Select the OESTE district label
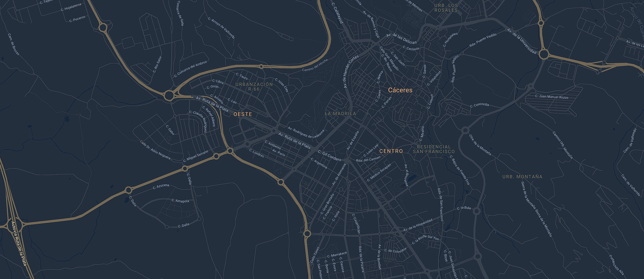 243,114
